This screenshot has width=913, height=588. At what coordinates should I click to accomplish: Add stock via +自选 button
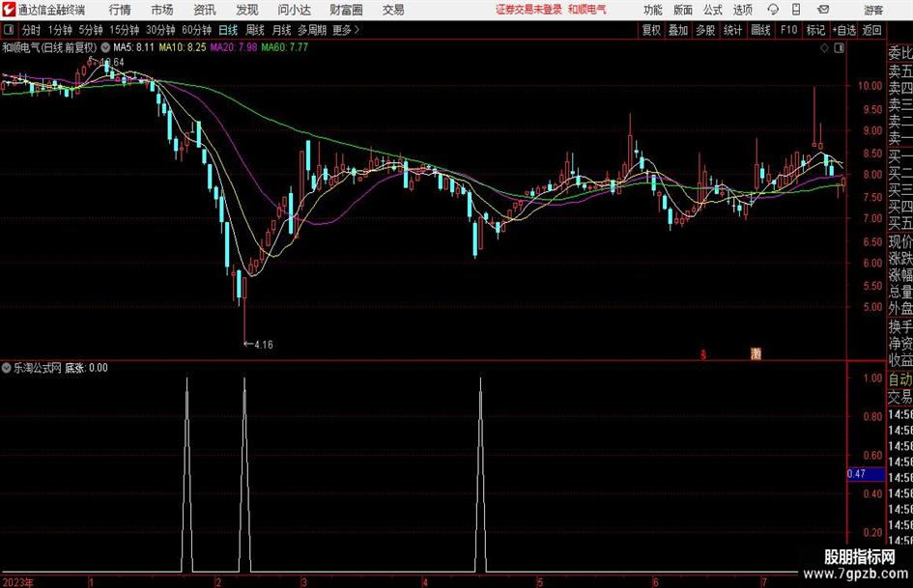844,30
